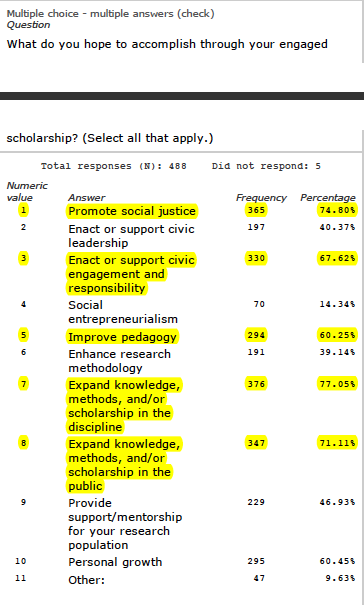Select the 'Personal growth' answer
Image resolution: width=364 pixels, height=605 pixels.
[115, 562]
